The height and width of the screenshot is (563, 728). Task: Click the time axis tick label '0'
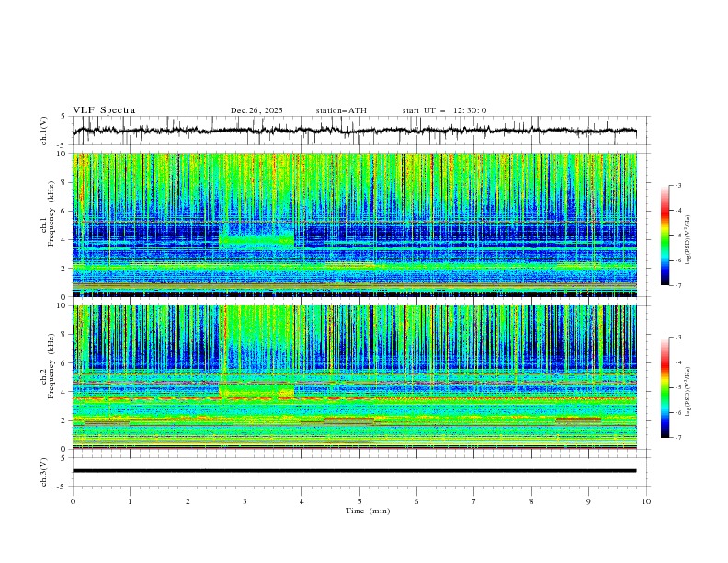73,501
